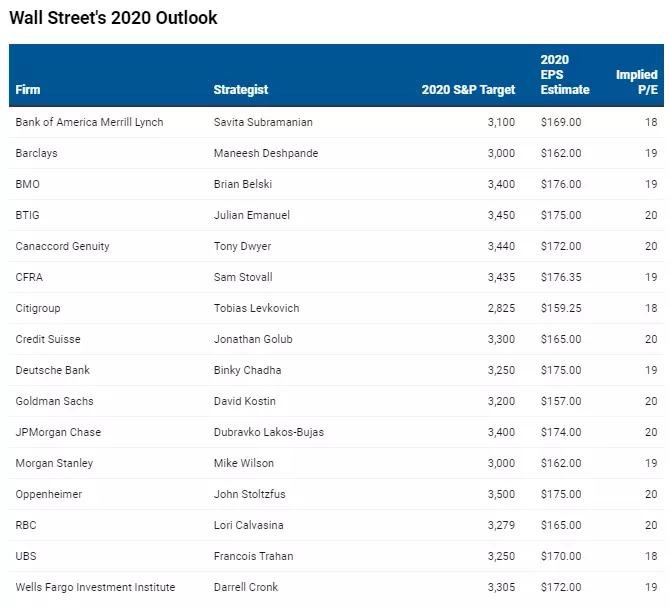Select the RBC firm cell
The width and height of the screenshot is (670, 609).
coord(26,525)
